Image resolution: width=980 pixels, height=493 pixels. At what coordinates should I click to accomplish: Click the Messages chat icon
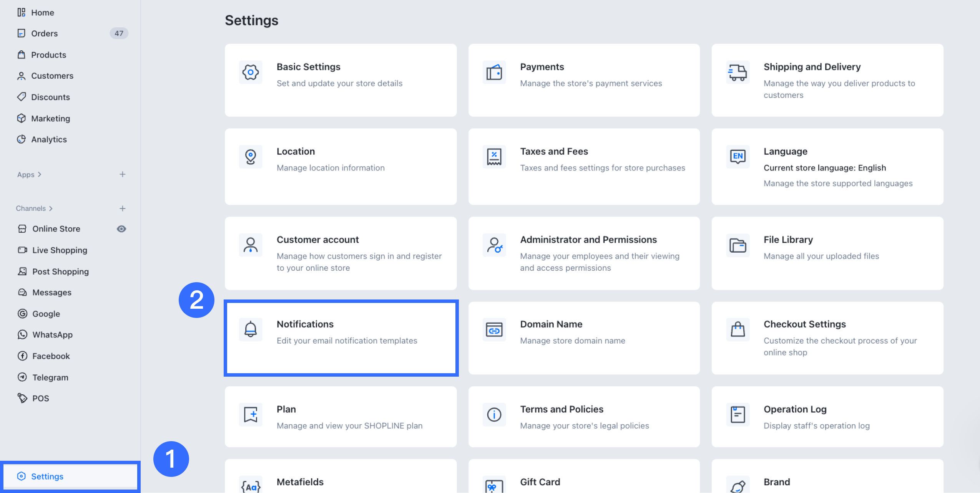pyautogui.click(x=22, y=292)
